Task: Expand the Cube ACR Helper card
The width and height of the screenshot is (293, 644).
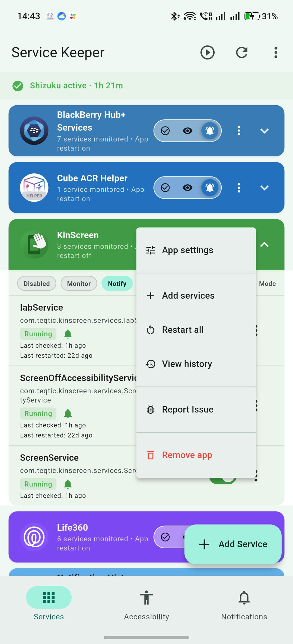Action: [265, 188]
